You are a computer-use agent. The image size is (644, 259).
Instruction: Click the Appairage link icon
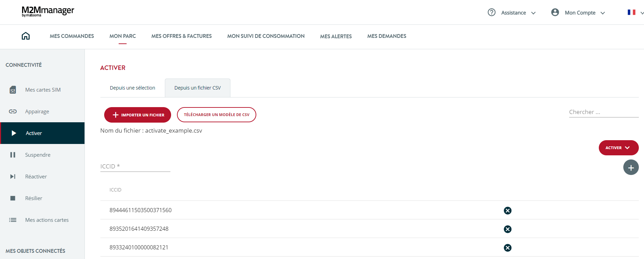coord(13,111)
